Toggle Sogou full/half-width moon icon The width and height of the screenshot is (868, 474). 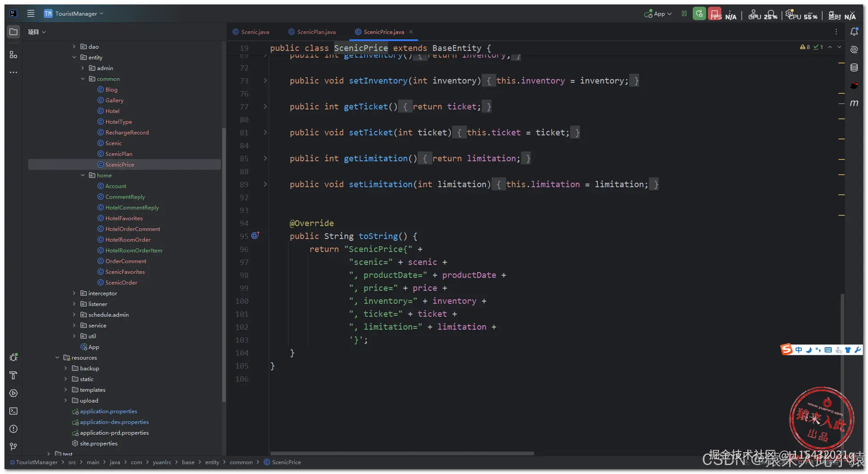809,350
